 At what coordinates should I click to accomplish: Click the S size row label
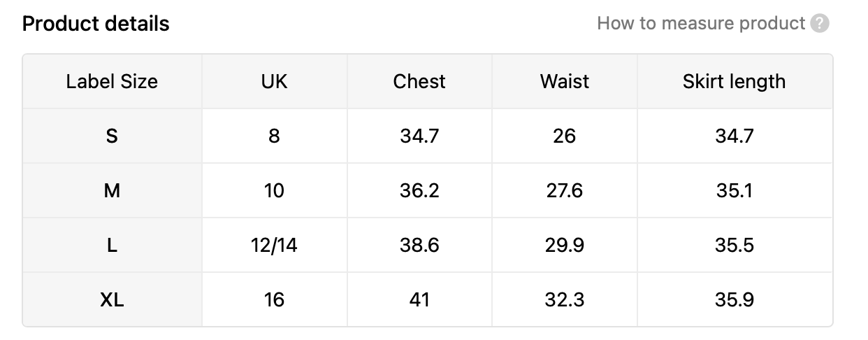tap(112, 136)
